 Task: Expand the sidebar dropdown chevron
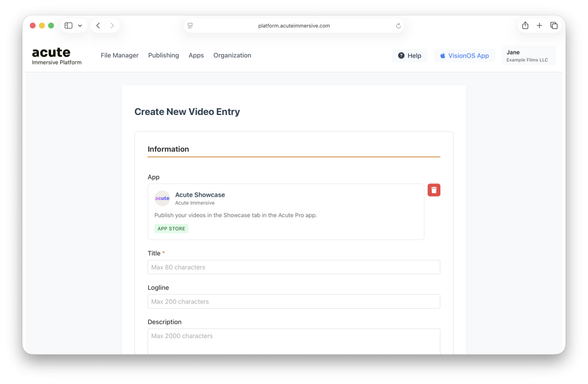(x=80, y=26)
